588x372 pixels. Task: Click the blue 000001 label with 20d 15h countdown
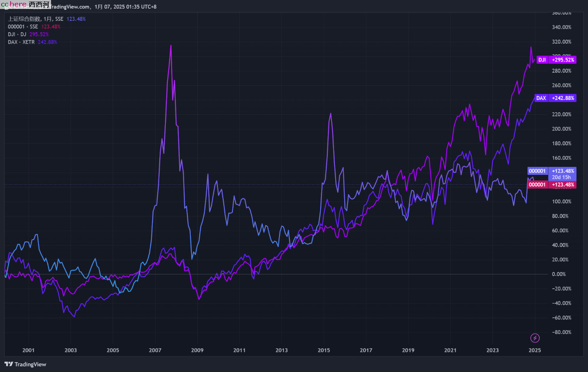(552, 174)
